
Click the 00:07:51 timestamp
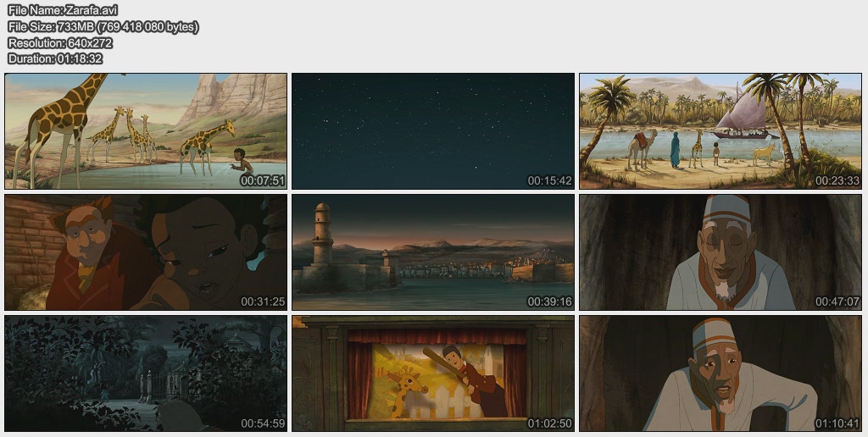point(263,180)
